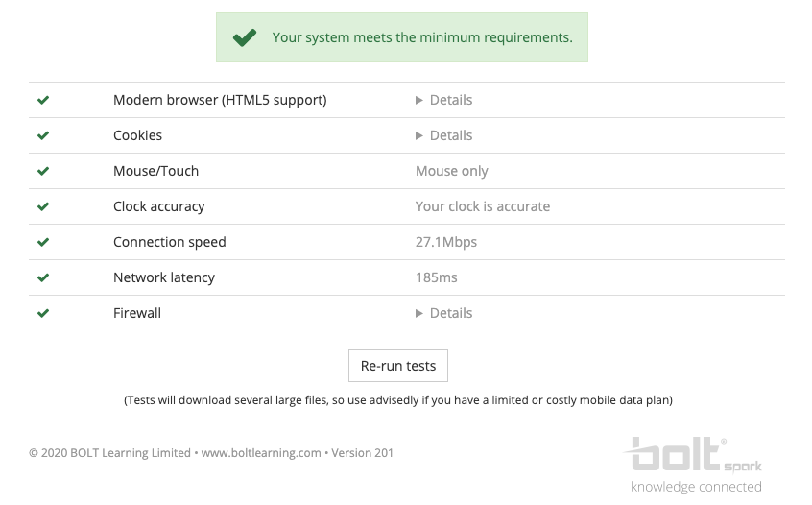The width and height of the screenshot is (812, 505).
Task: Click the Network latency row checkmark
Action: pos(43,277)
